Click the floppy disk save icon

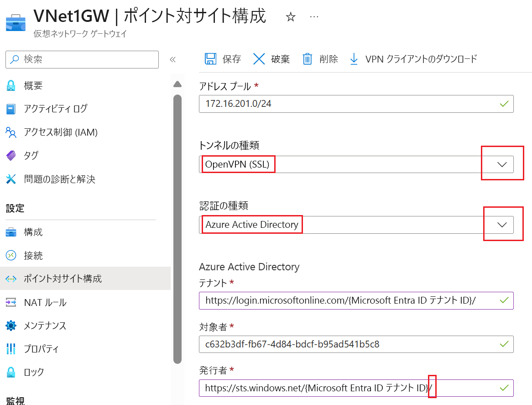[210, 59]
